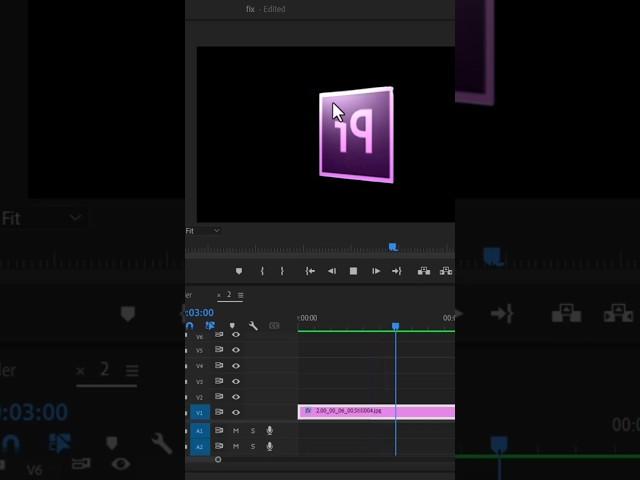
Task: Click the Add Marker button in the monitor
Action: click(239, 271)
